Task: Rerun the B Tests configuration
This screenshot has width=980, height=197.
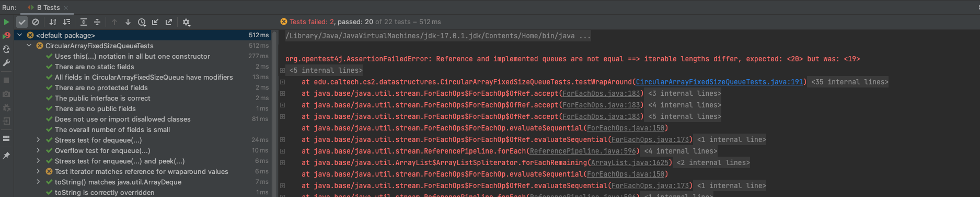Action: point(6,22)
